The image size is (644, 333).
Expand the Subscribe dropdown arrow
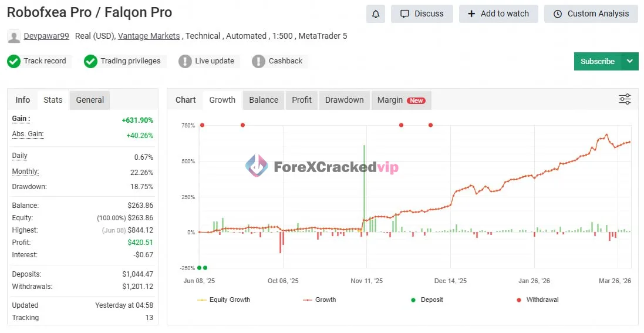tap(630, 61)
